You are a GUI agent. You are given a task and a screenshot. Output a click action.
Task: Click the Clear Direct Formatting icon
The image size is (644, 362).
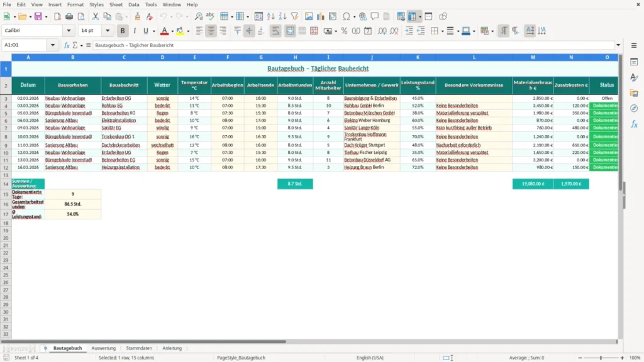(150, 16)
